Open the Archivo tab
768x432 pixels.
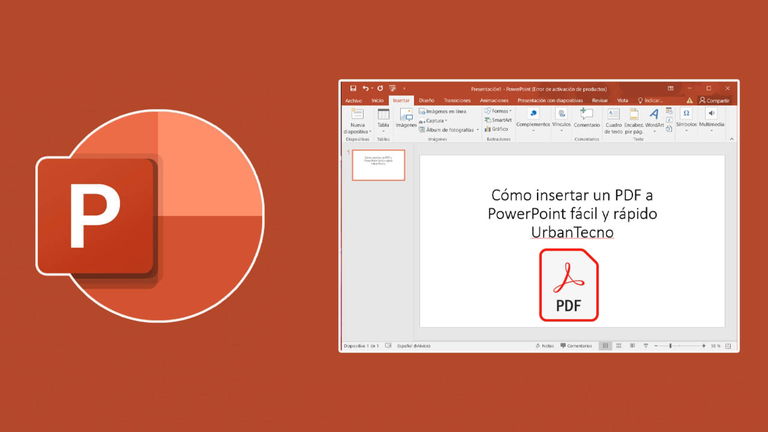click(x=353, y=100)
